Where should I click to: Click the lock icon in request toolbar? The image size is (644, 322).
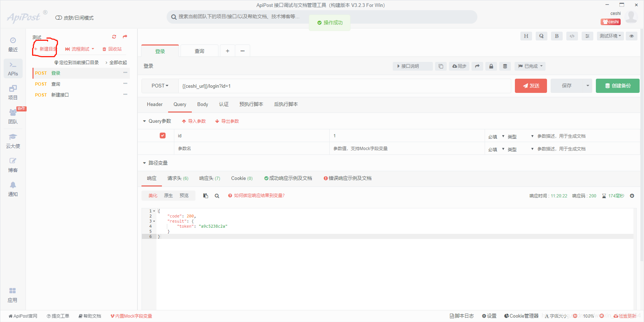point(491,66)
